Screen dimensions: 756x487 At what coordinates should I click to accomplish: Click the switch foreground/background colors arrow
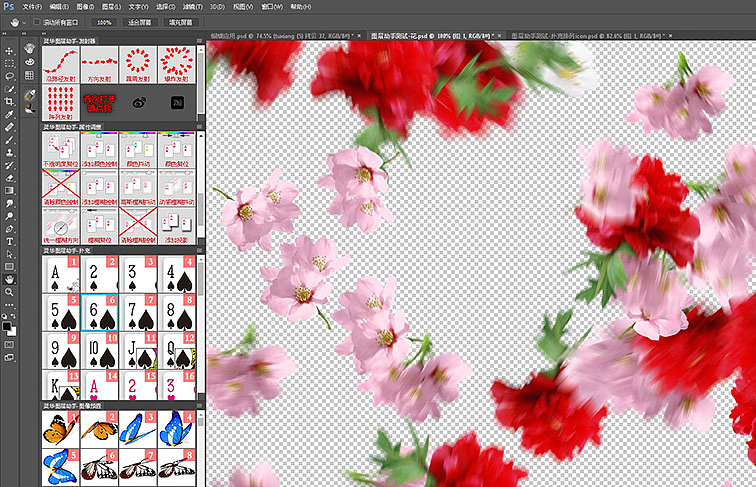(14, 317)
